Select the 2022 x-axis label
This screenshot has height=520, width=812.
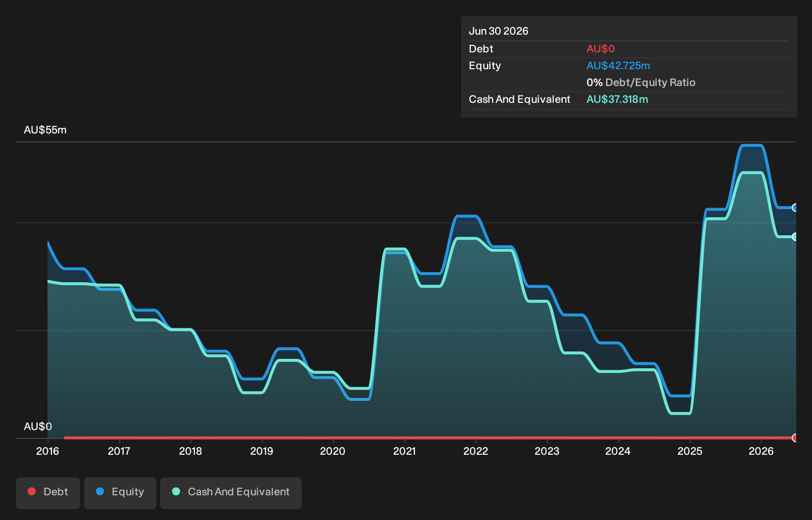click(476, 451)
